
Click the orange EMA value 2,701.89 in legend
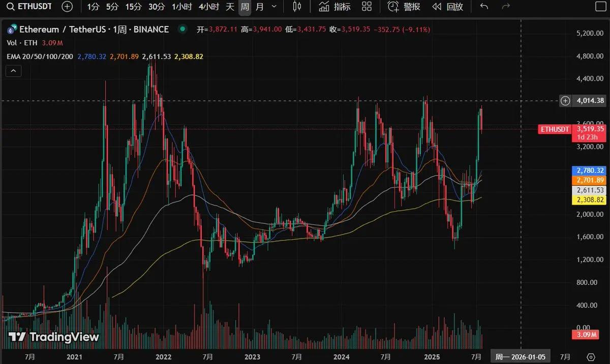click(x=124, y=56)
